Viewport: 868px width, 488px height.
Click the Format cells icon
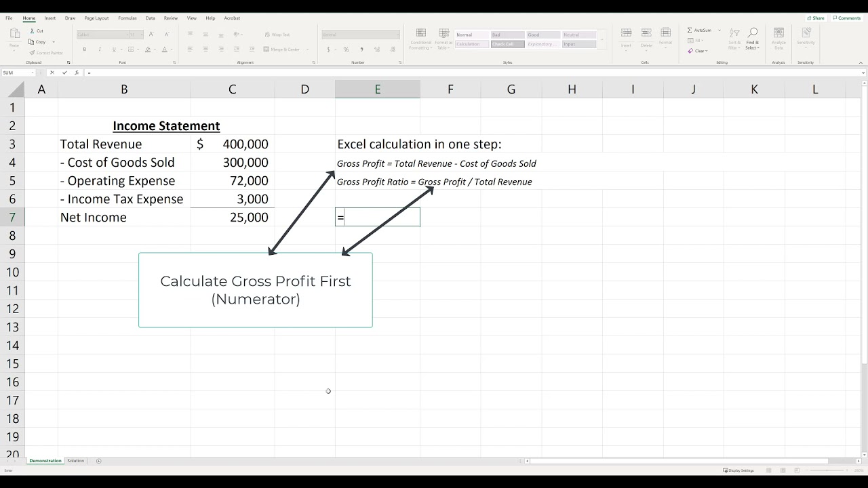(x=666, y=33)
